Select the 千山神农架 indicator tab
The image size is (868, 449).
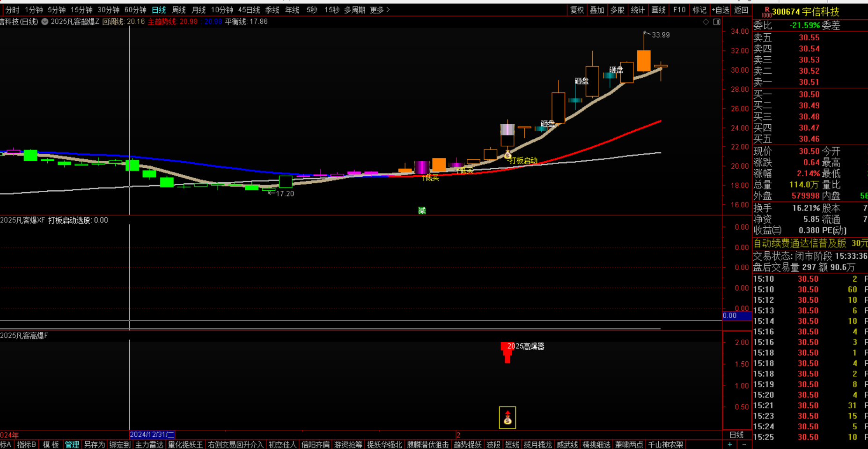pos(665,444)
